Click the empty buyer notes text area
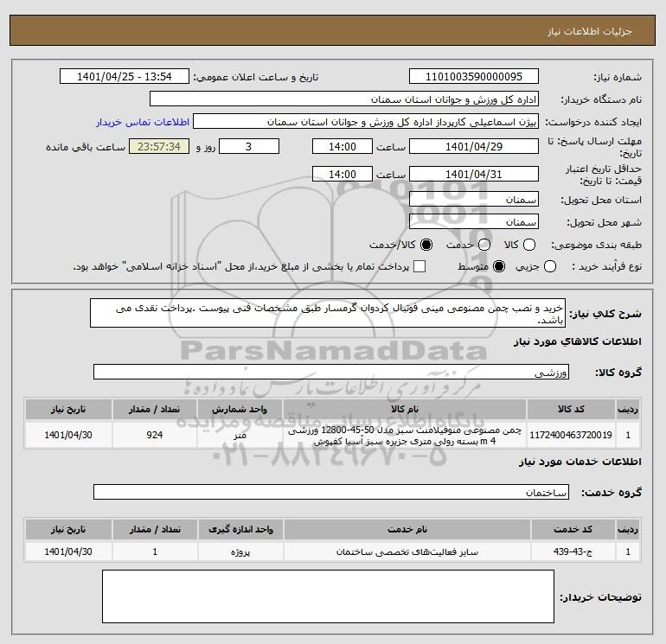Image resolution: width=666 pixels, height=644 pixels. (x=328, y=596)
